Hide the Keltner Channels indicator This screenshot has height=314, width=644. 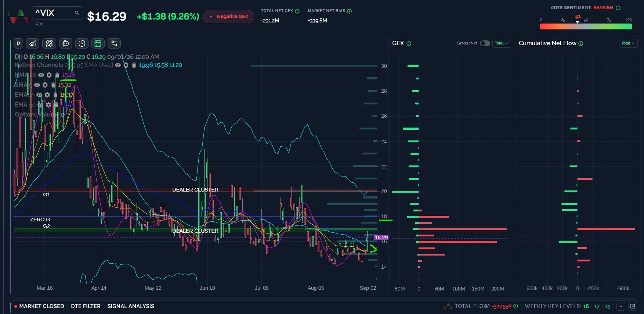[118, 65]
